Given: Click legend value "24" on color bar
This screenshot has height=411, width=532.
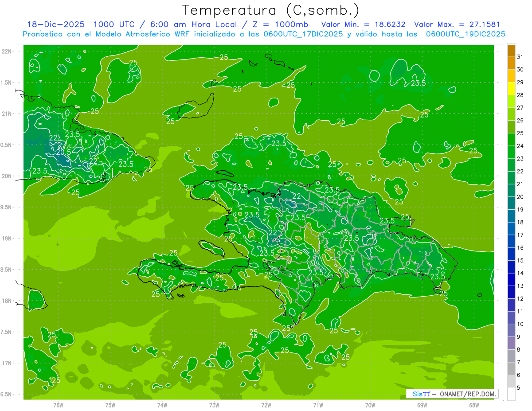Looking at the screenshot, I should [520, 146].
